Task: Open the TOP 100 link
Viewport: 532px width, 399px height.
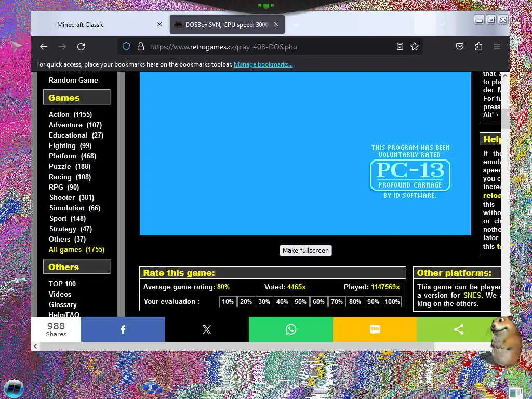Action: [62, 284]
